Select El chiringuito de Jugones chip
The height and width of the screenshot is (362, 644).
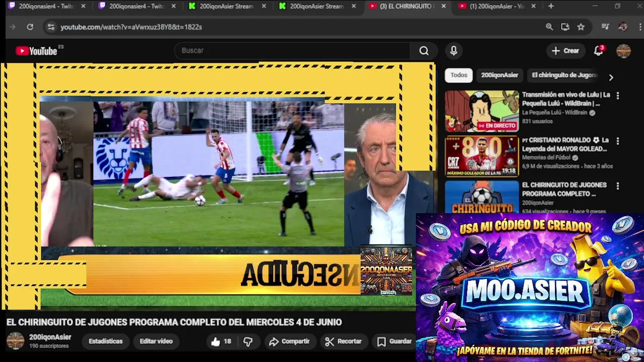click(564, 75)
